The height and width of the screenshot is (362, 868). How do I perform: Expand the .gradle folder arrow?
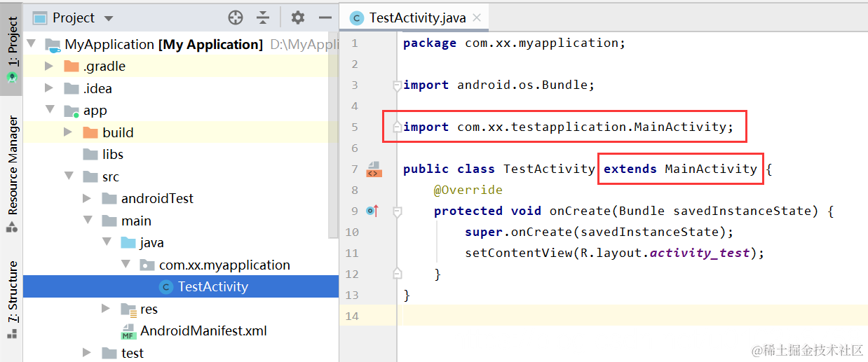coord(49,67)
